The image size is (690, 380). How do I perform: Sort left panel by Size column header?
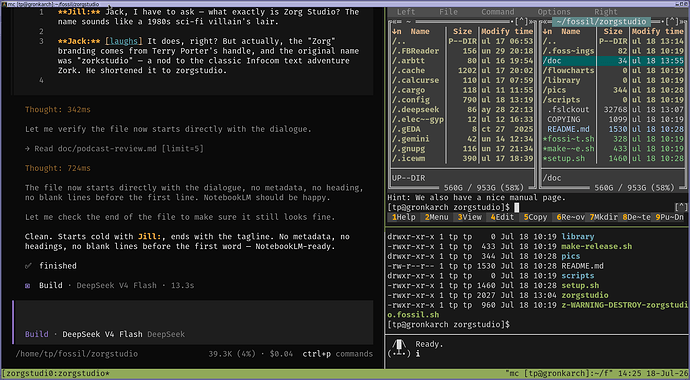[x=462, y=32]
